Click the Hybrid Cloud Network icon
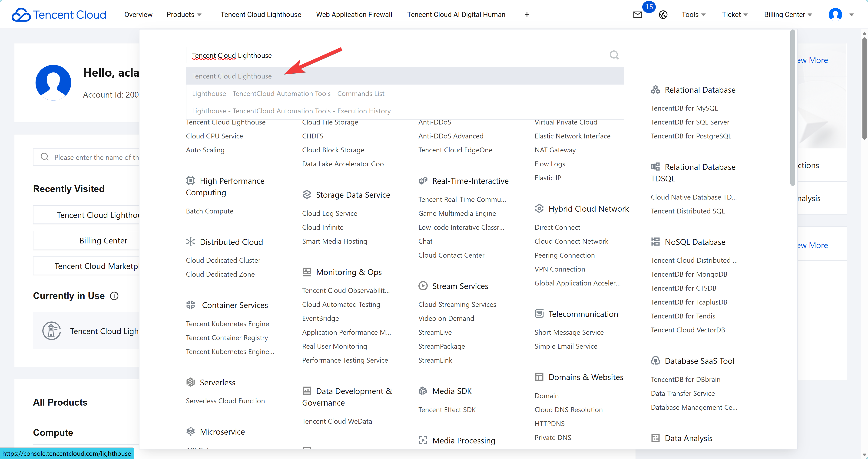Screen dimensions: 868x459 coord(539,208)
